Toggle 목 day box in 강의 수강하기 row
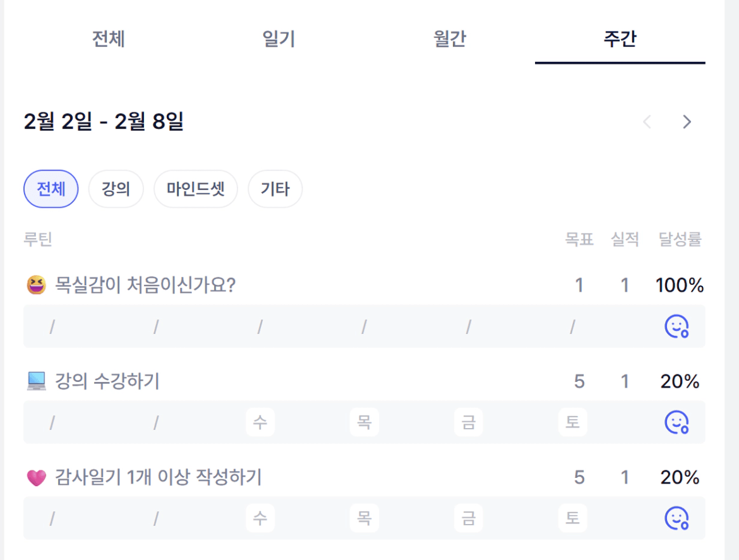739x560 pixels. pos(364,422)
